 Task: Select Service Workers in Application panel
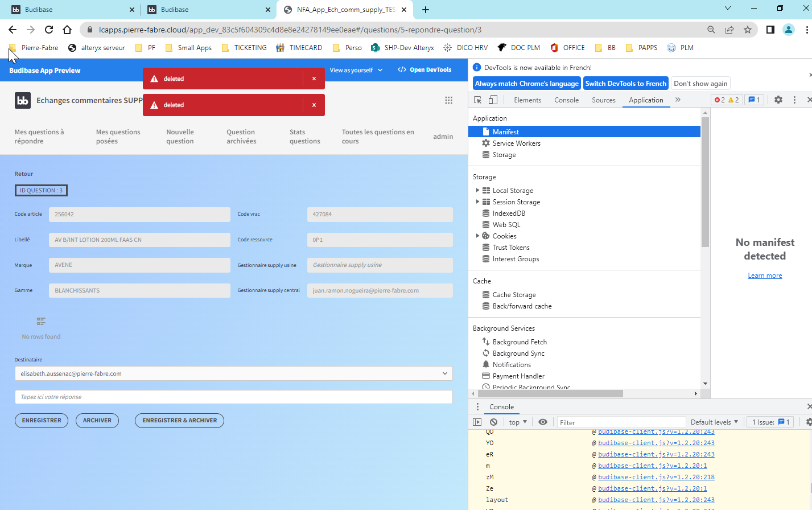pyautogui.click(x=516, y=143)
